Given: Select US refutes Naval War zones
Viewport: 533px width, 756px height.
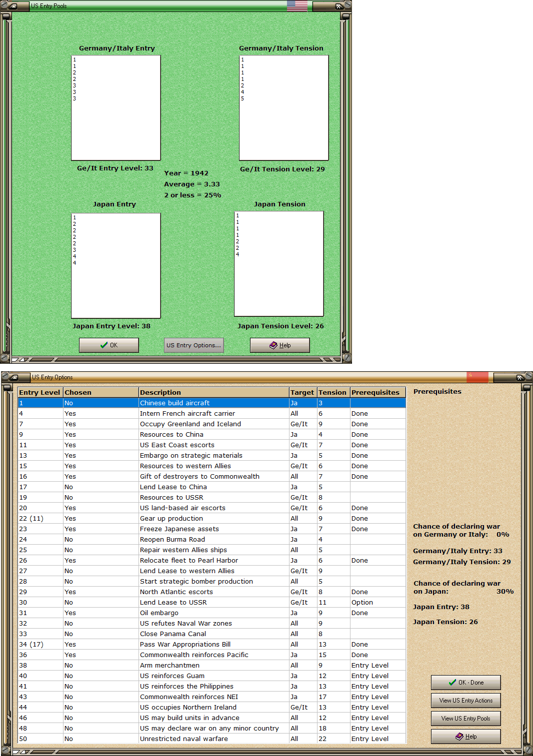Looking at the screenshot, I should [x=211, y=623].
